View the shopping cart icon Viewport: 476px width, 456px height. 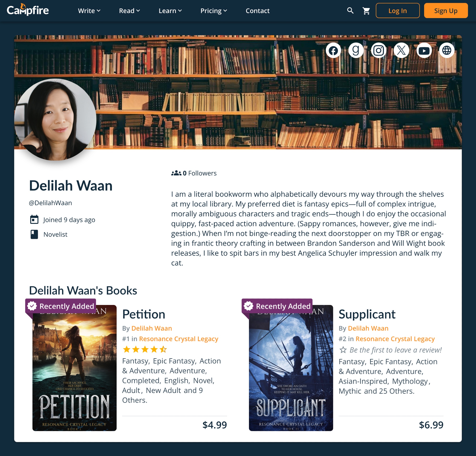point(366,11)
